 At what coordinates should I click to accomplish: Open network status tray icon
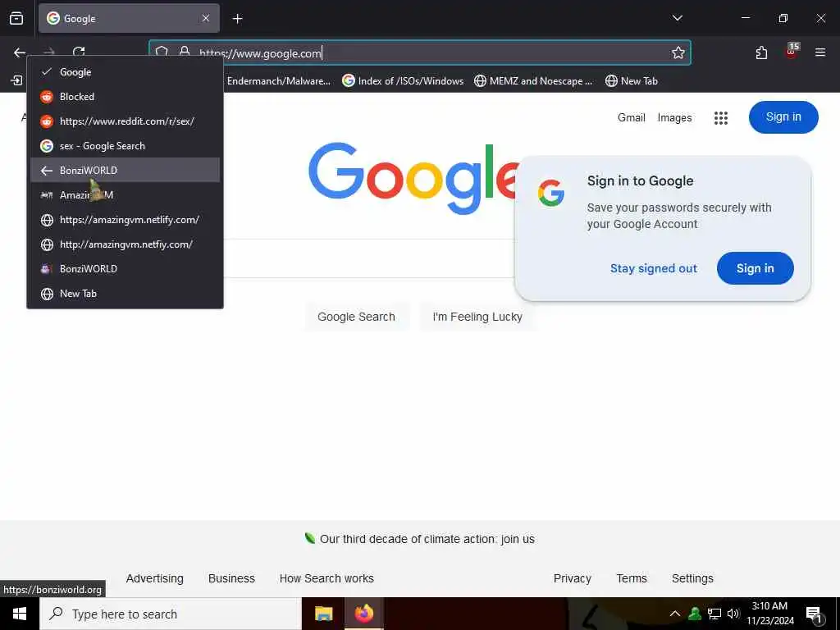(x=714, y=614)
